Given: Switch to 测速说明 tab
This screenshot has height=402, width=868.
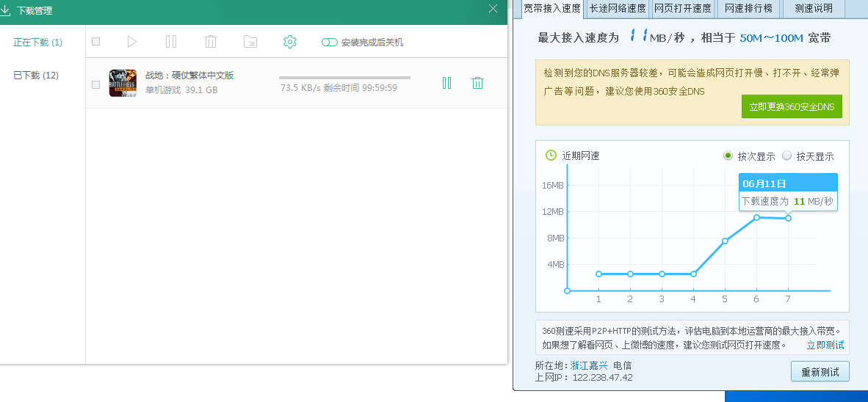Looking at the screenshot, I should tap(814, 8).
